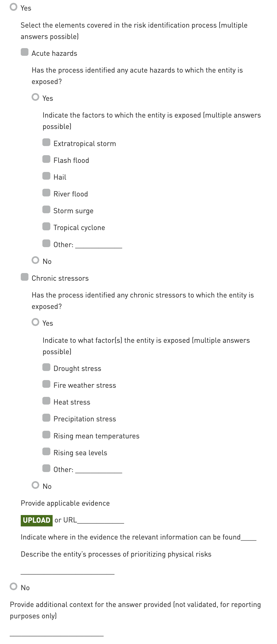The height and width of the screenshot is (644, 277).
Task: Toggle the Storm surge checkbox
Action: click(x=46, y=210)
